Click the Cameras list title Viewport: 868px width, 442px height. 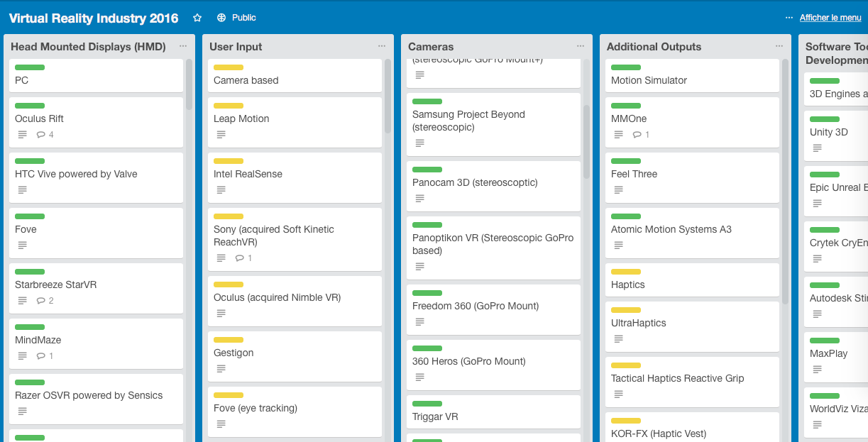click(x=431, y=47)
